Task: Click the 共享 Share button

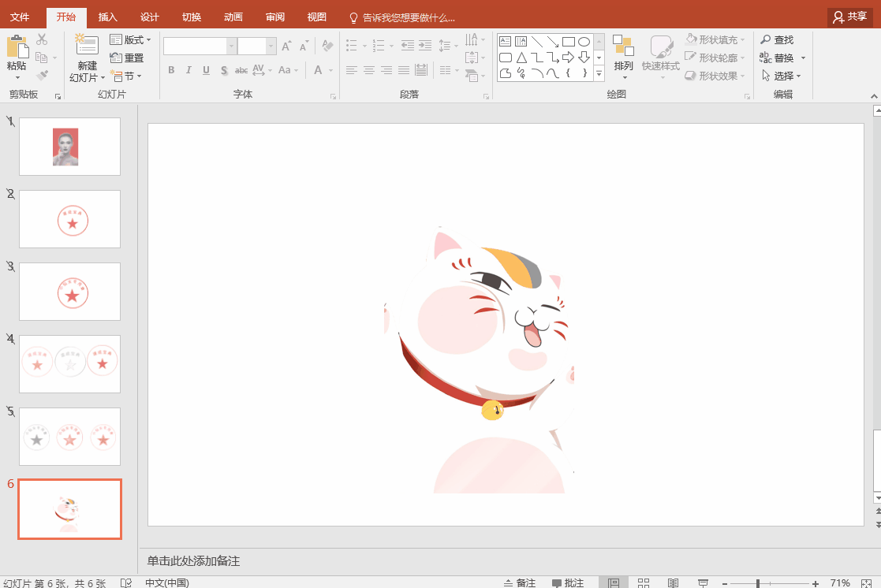Action: pyautogui.click(x=849, y=17)
